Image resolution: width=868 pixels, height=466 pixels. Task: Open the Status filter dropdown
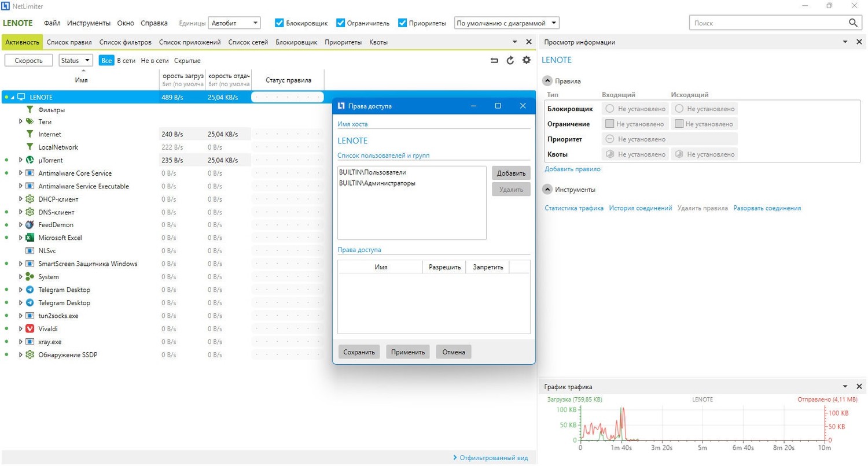(x=75, y=60)
